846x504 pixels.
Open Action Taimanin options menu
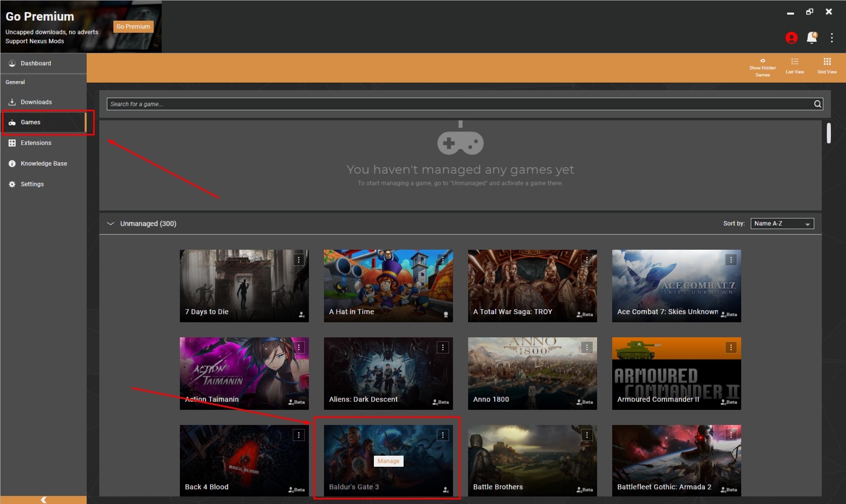click(299, 347)
